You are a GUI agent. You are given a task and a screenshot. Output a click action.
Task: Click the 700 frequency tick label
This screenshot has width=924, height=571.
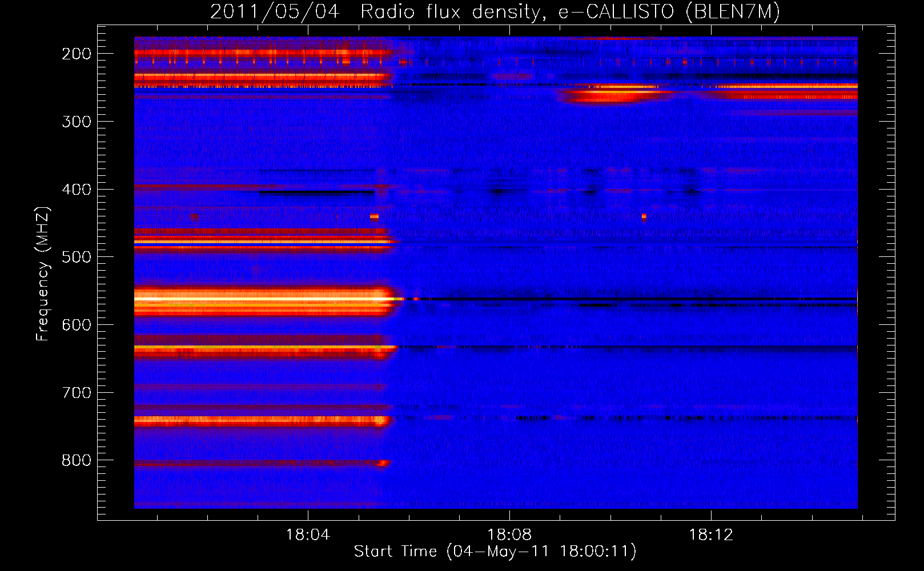tap(77, 393)
